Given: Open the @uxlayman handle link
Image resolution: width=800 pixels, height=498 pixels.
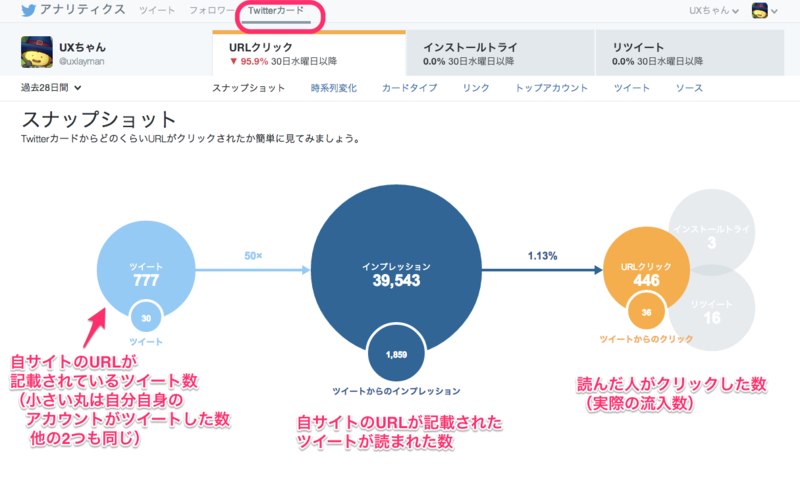Looking at the screenshot, I should click(x=82, y=61).
